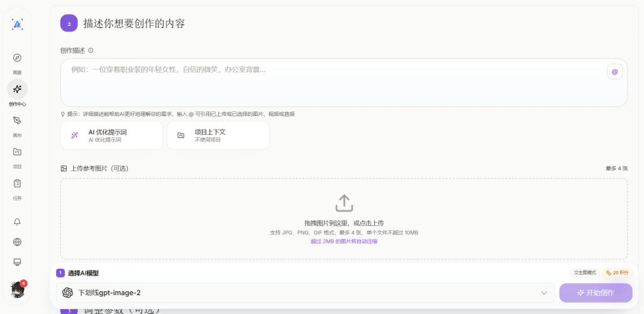Click the step 1 badge by 选择AI模型
The width and height of the screenshot is (644, 314).
[x=60, y=273]
